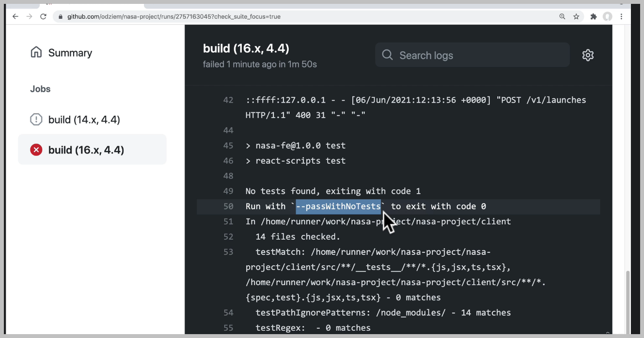Screen dimensions: 644x338
Task: Click the address bar URL
Action: click(x=173, y=16)
